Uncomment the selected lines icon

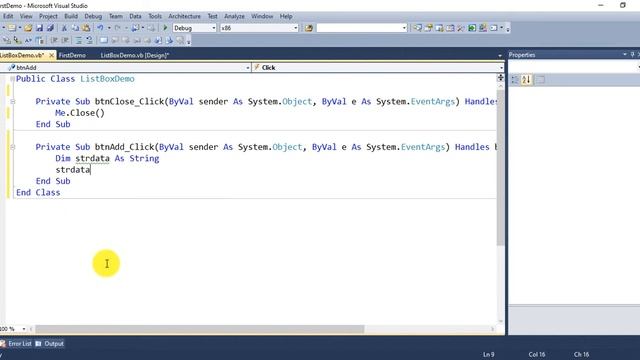pos(89,40)
